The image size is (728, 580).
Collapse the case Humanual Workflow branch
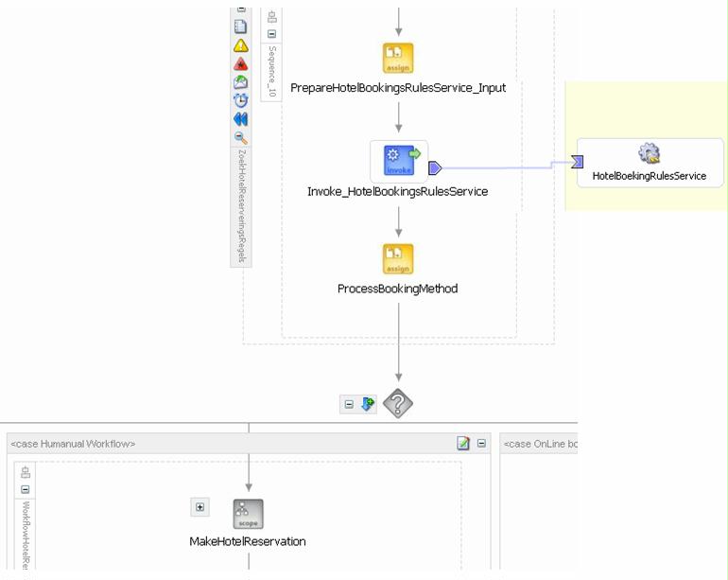[481, 444]
